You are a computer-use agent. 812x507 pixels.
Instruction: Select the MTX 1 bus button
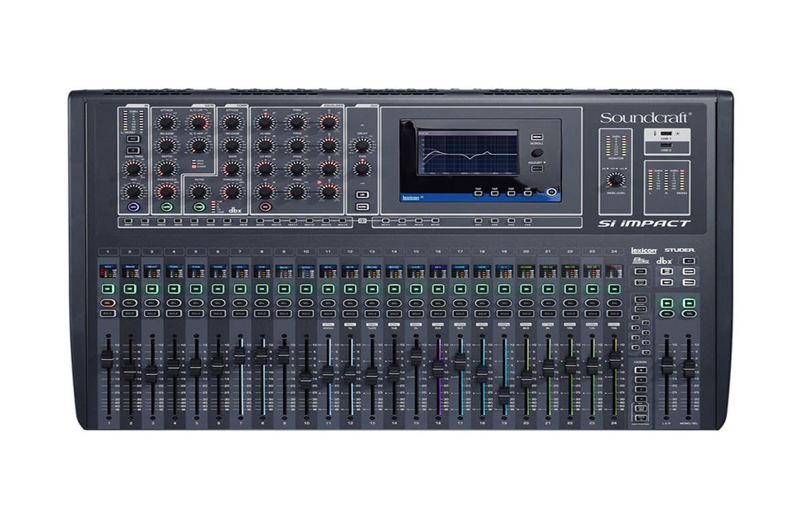[386, 220]
